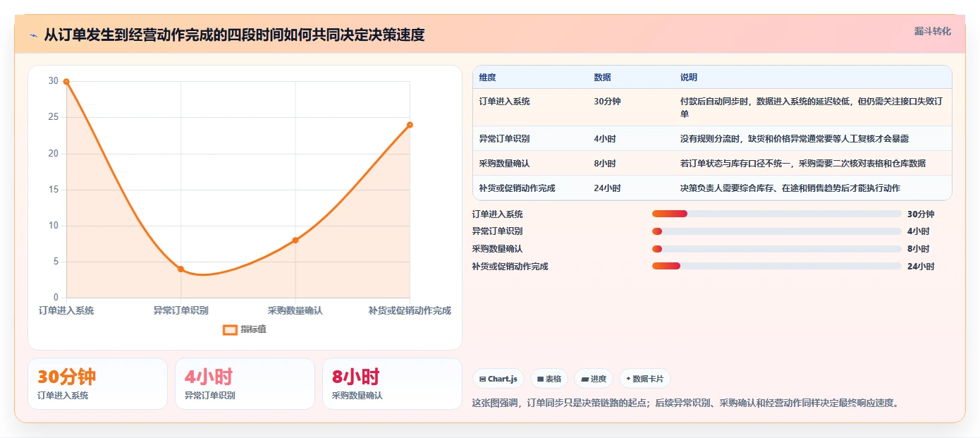This screenshot has height=438, width=980.
Task: Click the 异常订单识别 progress bar
Action: tap(777, 231)
